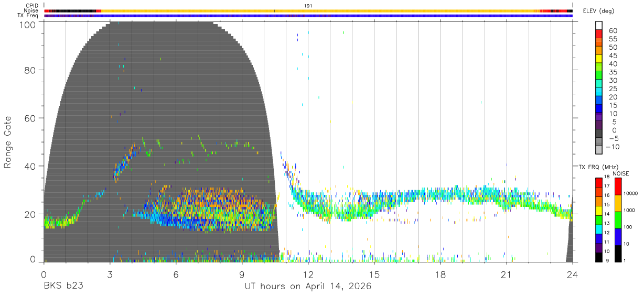Click the Noise row label at top left
Screen dimensions: 644x297
(x=31, y=10)
